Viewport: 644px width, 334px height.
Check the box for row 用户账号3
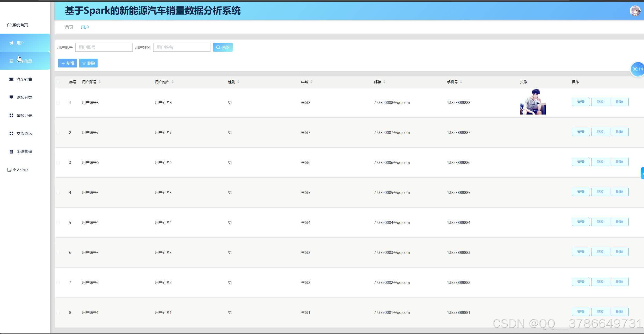point(58,253)
